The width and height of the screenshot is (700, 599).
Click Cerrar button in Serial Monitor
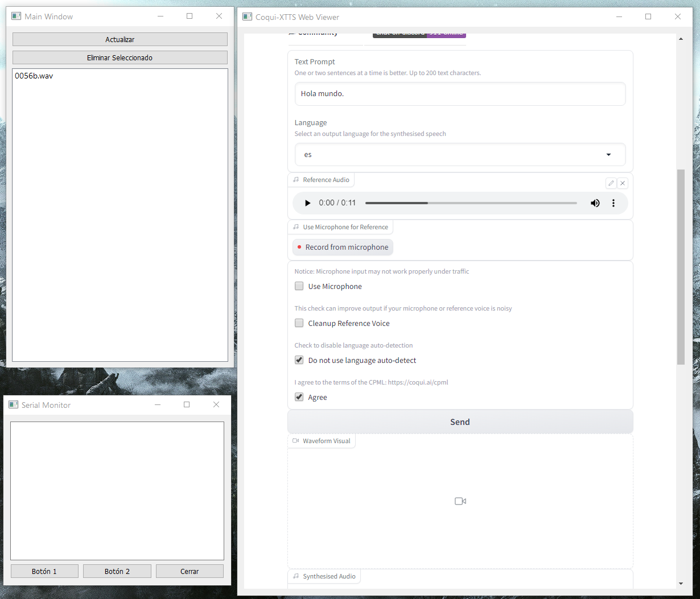(x=190, y=571)
